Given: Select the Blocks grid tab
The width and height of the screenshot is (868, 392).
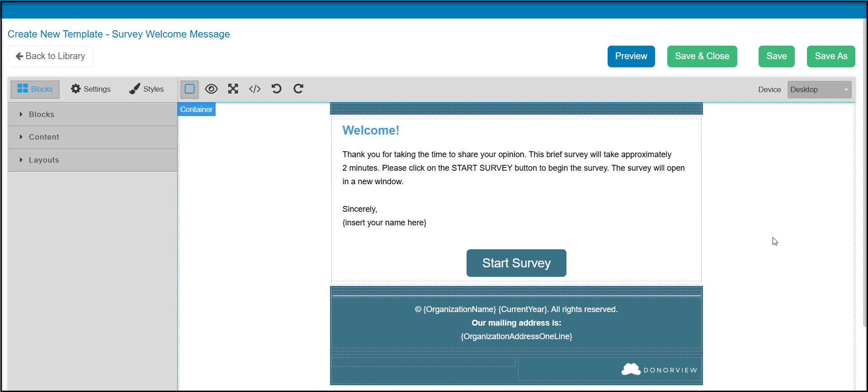Looking at the screenshot, I should tap(35, 89).
